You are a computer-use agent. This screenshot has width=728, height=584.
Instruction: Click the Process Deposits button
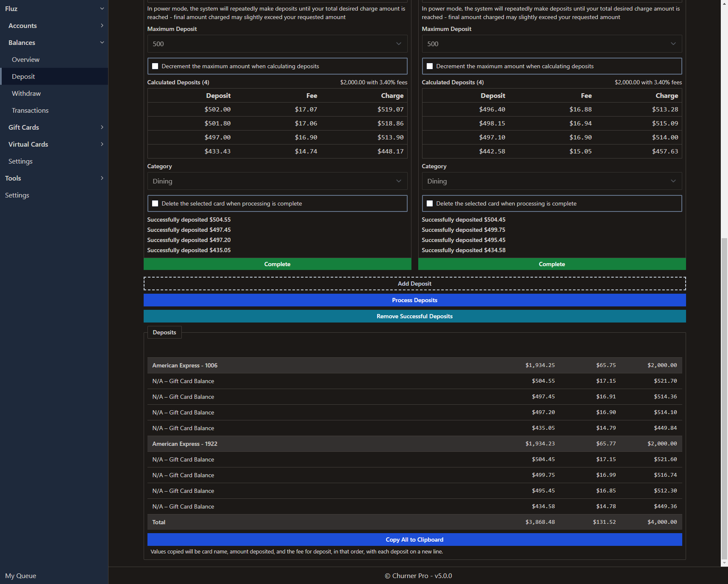(x=414, y=300)
